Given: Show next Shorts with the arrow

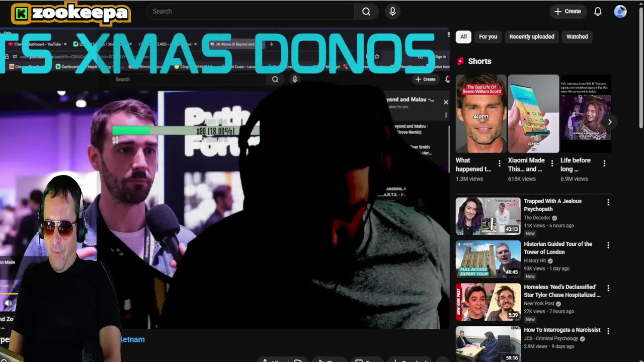Looking at the screenshot, I should click(x=609, y=122).
